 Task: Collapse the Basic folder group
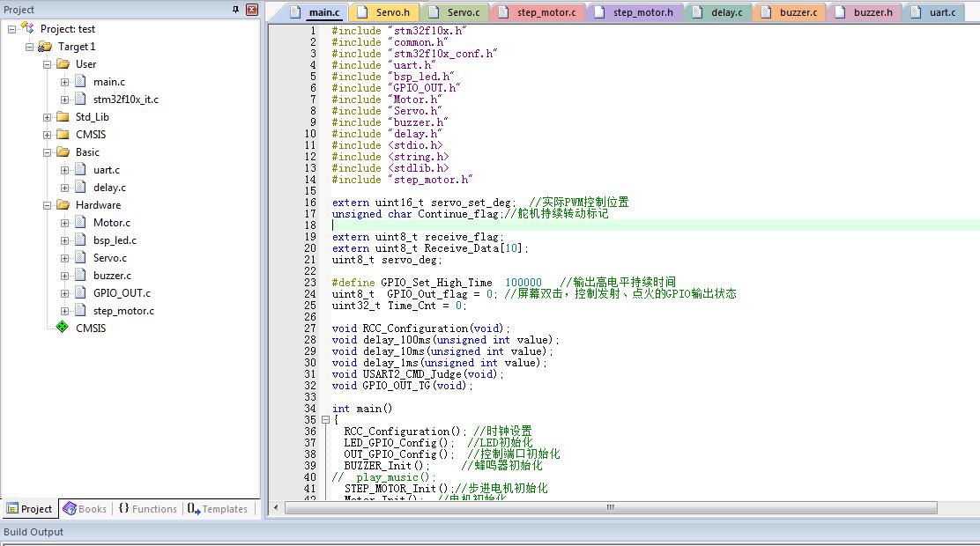tap(47, 152)
